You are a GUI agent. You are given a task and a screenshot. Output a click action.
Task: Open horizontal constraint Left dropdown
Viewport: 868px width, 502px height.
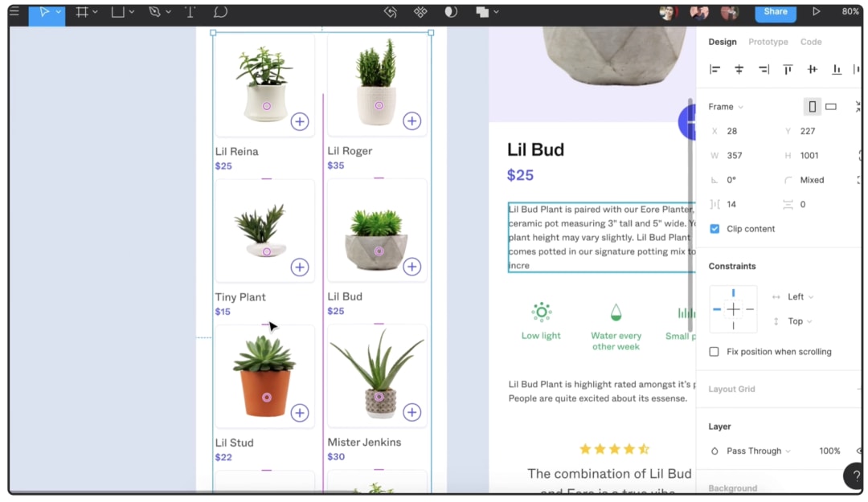coord(800,296)
